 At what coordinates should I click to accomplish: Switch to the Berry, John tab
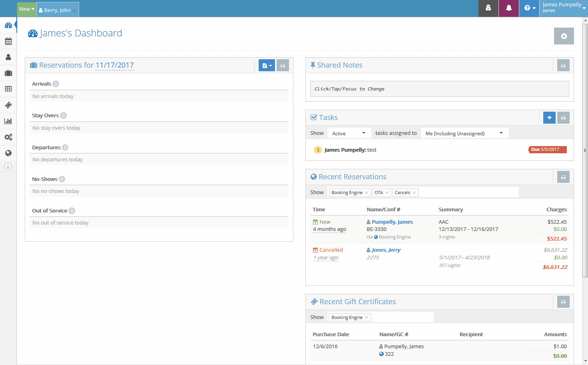click(57, 10)
